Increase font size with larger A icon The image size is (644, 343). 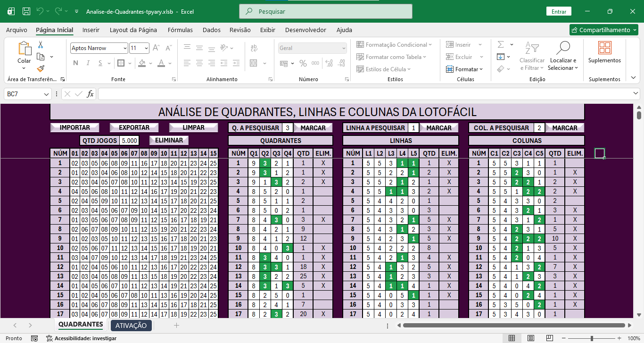coord(157,48)
